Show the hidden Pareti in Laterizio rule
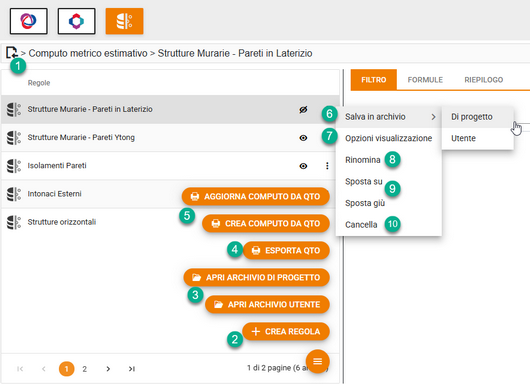Screen dimensions: 530x385 pos(303,110)
